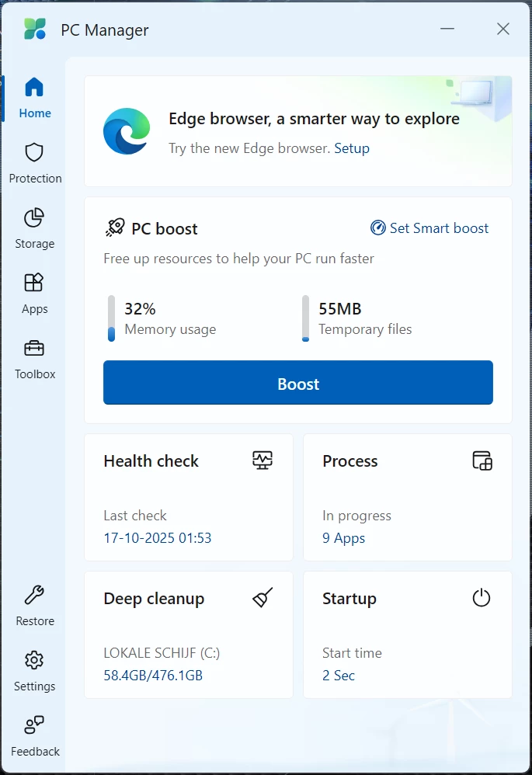Click the Restore wrench icon

point(34,596)
